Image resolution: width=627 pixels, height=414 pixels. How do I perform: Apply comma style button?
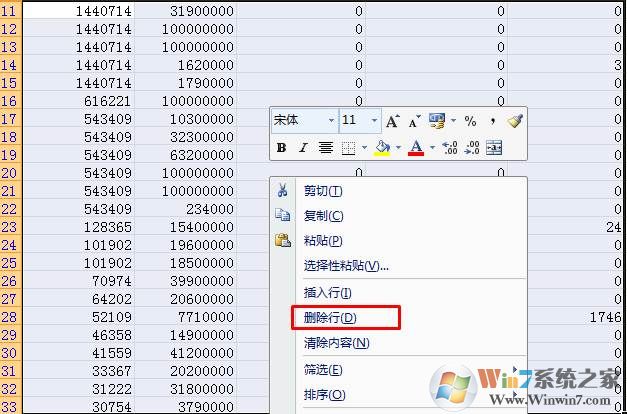[x=493, y=121]
